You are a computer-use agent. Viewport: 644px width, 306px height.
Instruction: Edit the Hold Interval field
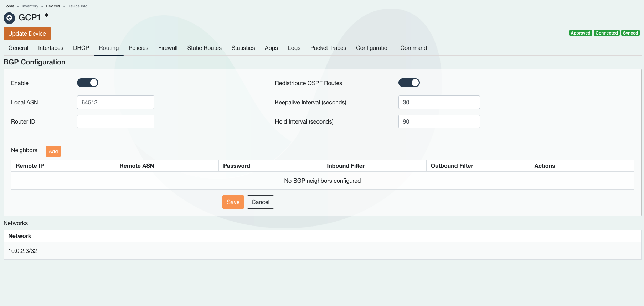click(439, 121)
